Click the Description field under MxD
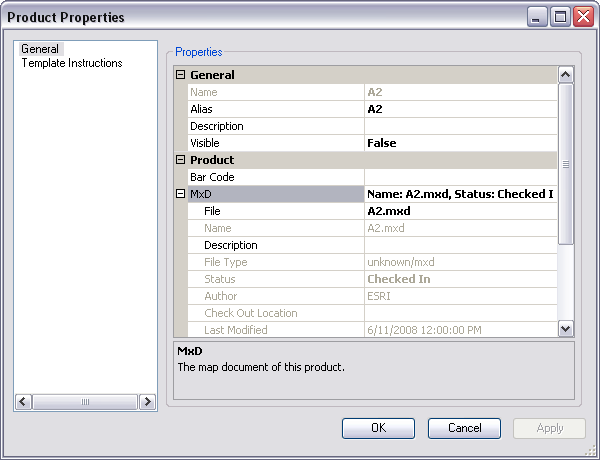This screenshot has height=460, width=600. pos(460,245)
